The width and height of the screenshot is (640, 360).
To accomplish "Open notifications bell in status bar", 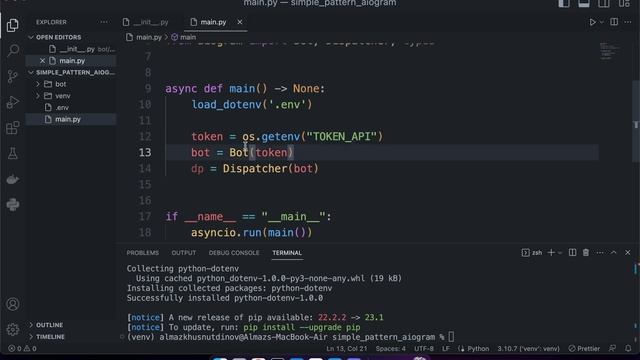I will click(x=628, y=349).
